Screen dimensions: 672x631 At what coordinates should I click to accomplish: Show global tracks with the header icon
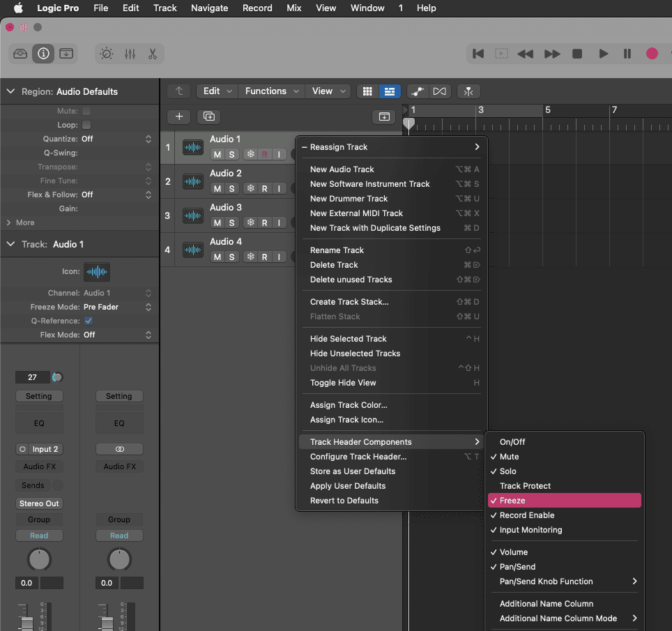tap(384, 116)
